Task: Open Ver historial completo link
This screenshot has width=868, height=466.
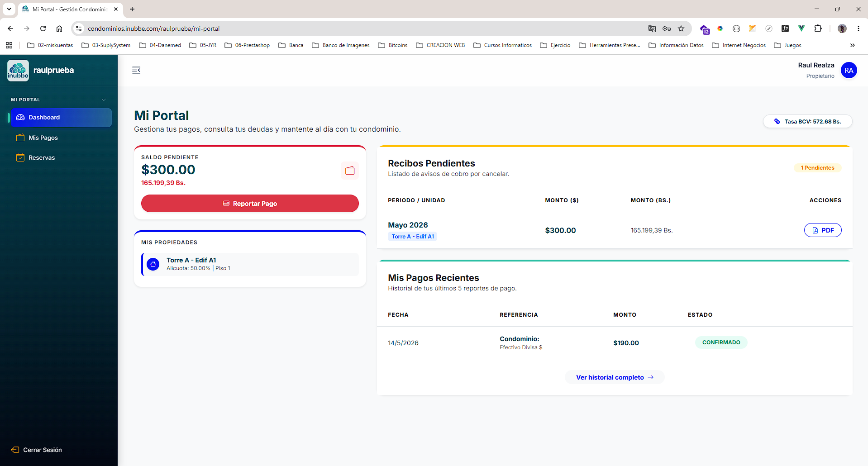Action: tap(615, 377)
